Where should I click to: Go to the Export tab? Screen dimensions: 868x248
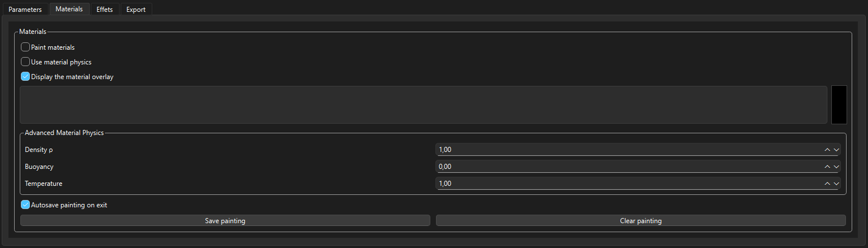[x=136, y=10]
